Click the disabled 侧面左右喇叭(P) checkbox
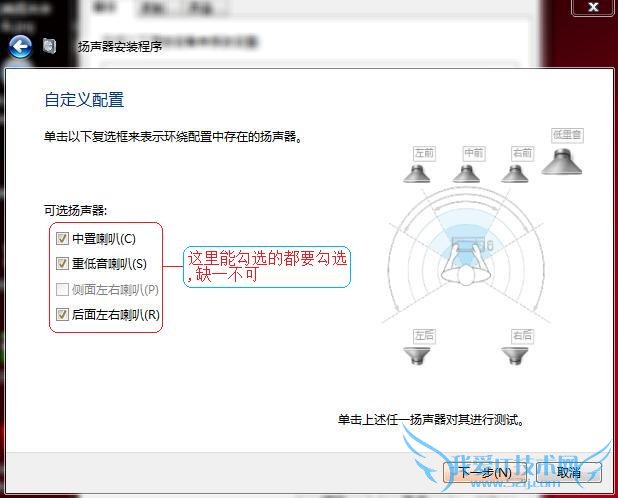This screenshot has height=498, width=618. (62, 289)
